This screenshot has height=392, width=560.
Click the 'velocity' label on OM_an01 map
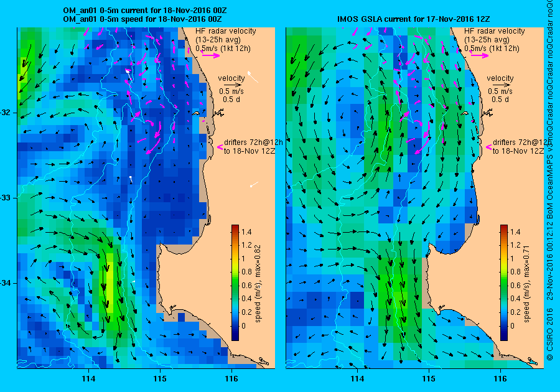click(x=231, y=78)
